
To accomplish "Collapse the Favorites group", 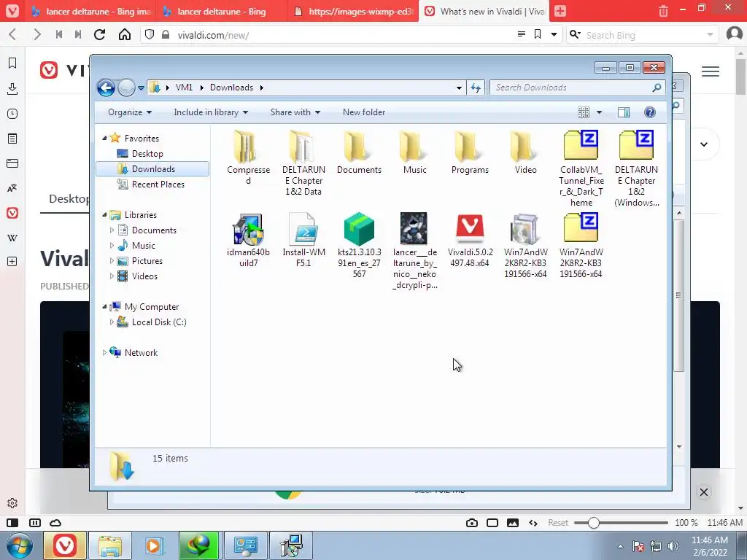I will tap(105, 138).
